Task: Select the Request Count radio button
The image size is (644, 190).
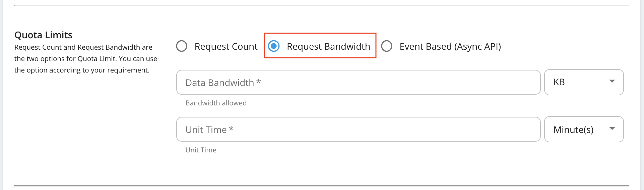Action: click(182, 46)
